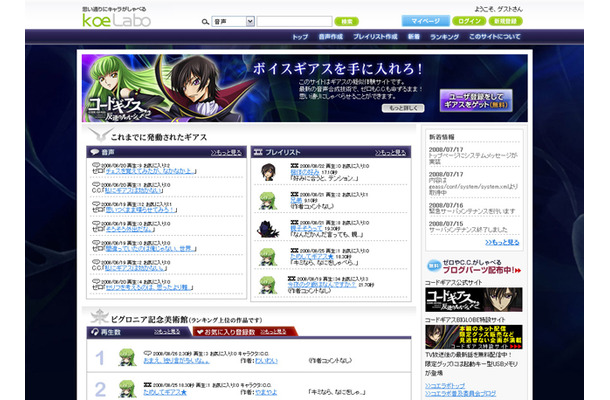Open the rank 1 voice title link

click(176, 361)
